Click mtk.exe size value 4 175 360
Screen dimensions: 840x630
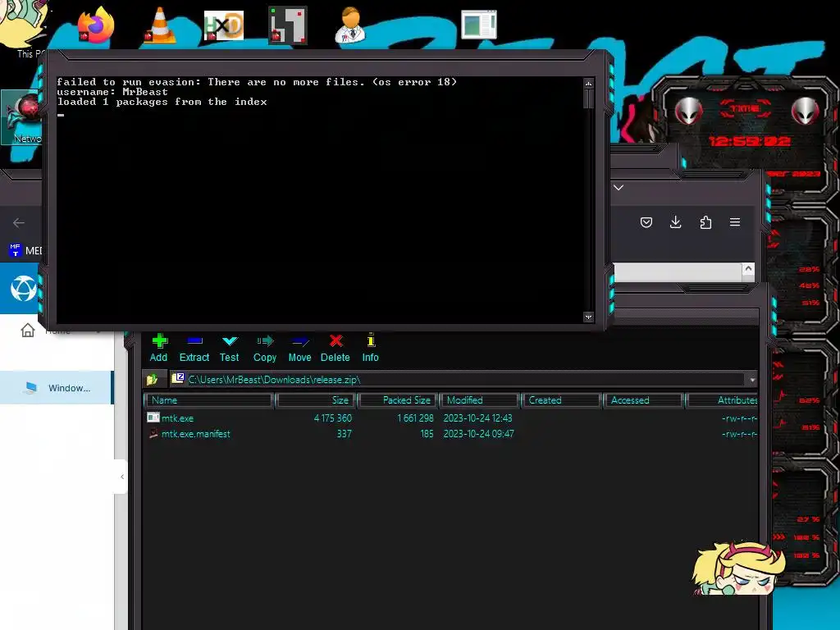pos(333,418)
